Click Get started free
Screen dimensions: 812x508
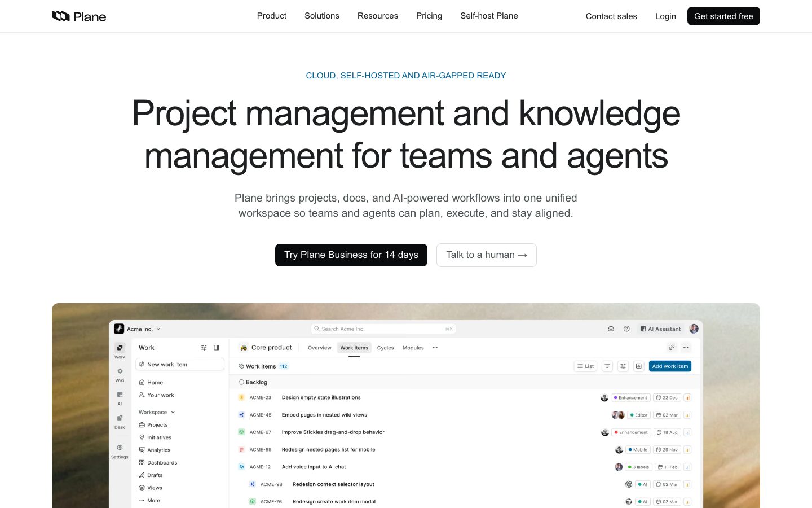click(x=723, y=16)
